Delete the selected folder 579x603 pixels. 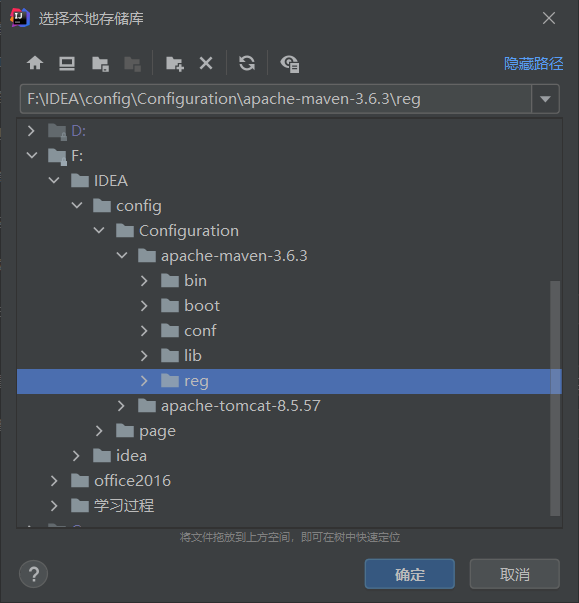(x=206, y=63)
